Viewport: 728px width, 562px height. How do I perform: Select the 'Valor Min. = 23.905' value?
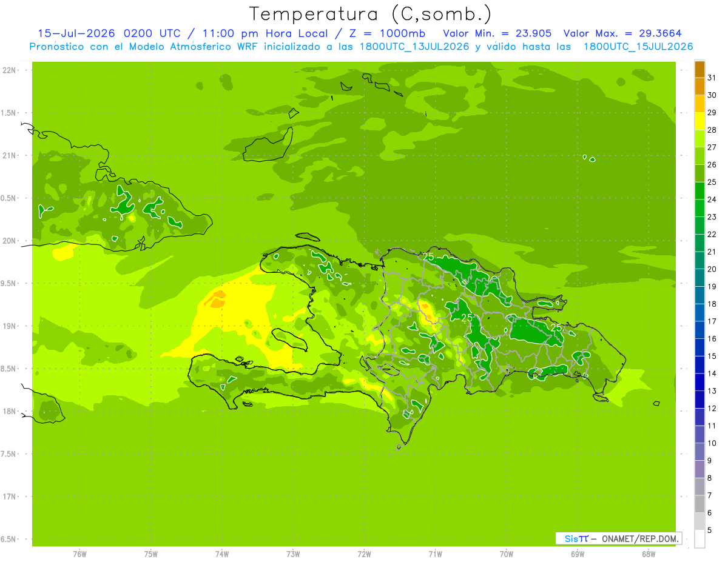[497, 33]
